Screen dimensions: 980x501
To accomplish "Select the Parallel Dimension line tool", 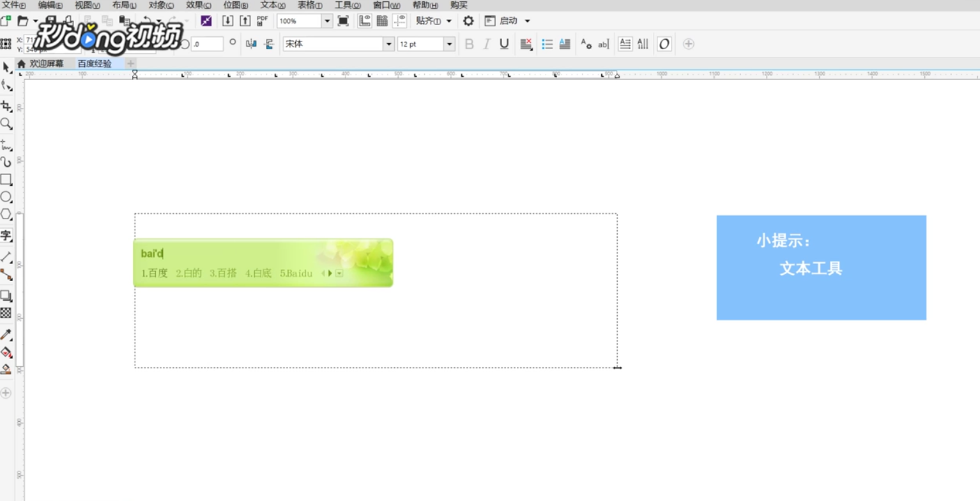I will pos(6,257).
